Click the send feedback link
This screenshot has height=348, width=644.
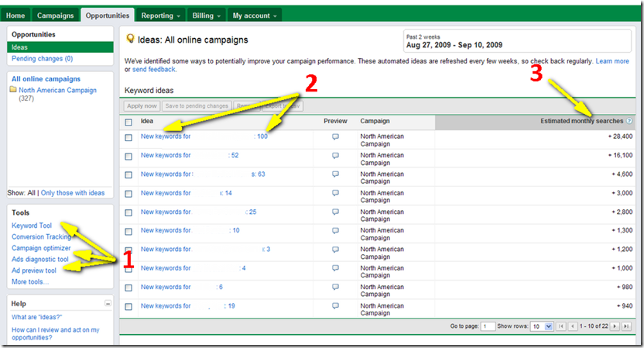tap(153, 69)
